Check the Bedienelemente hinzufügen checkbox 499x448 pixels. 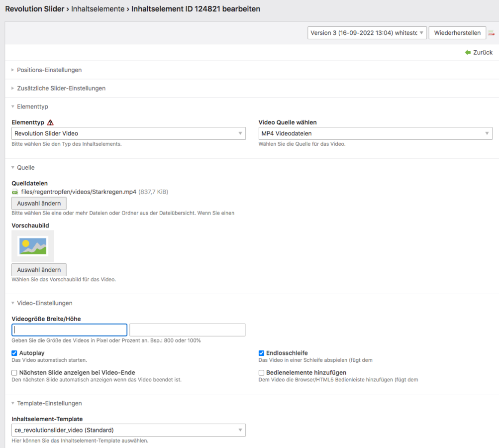(262, 372)
